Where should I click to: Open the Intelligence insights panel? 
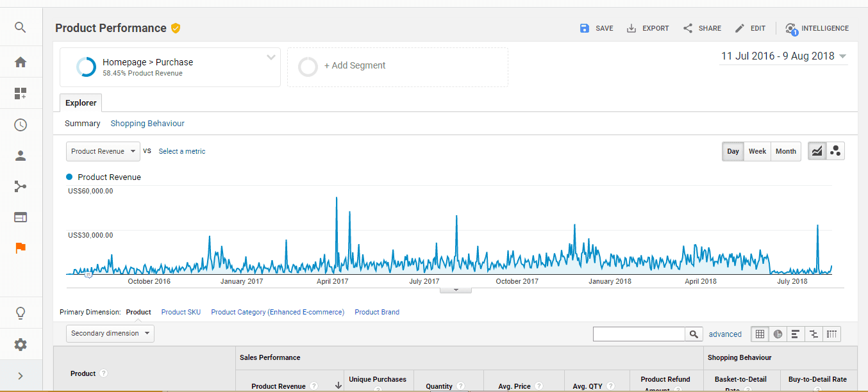(817, 28)
